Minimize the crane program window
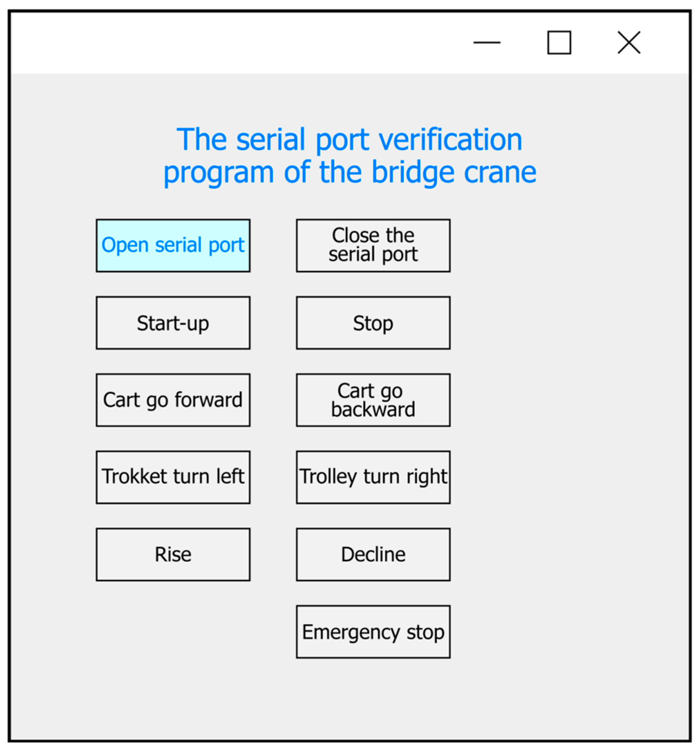This screenshot has height=749, width=700. click(487, 43)
